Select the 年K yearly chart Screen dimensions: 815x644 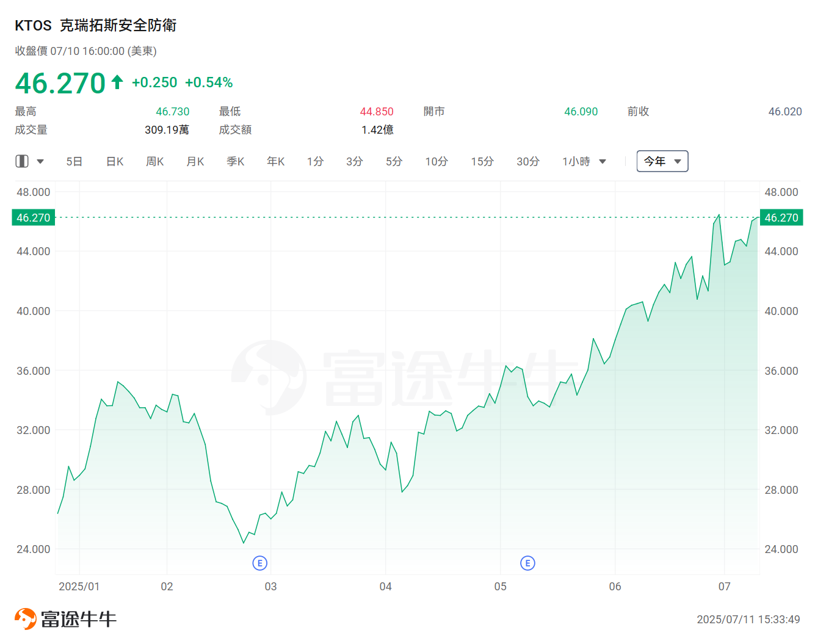coord(276,162)
